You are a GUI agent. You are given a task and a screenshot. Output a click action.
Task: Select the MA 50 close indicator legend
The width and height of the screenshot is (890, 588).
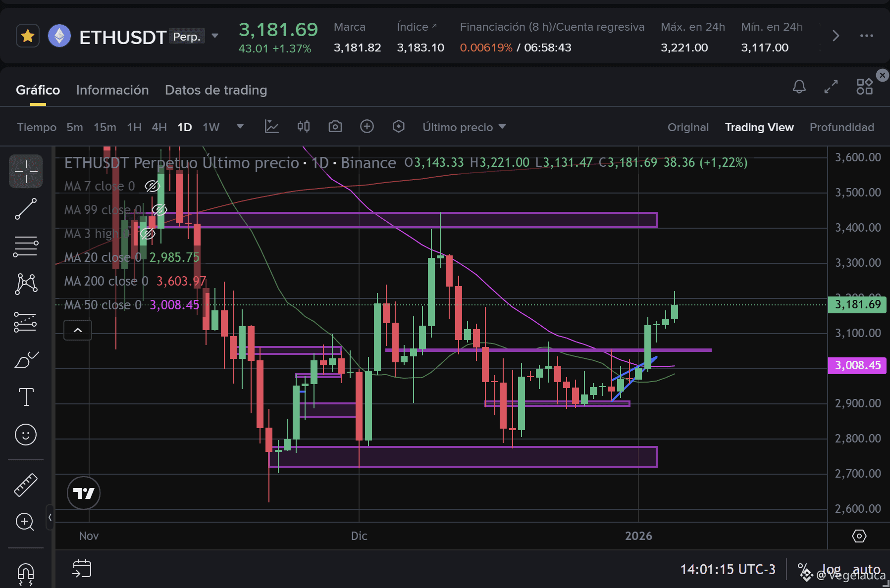pyautogui.click(x=132, y=305)
